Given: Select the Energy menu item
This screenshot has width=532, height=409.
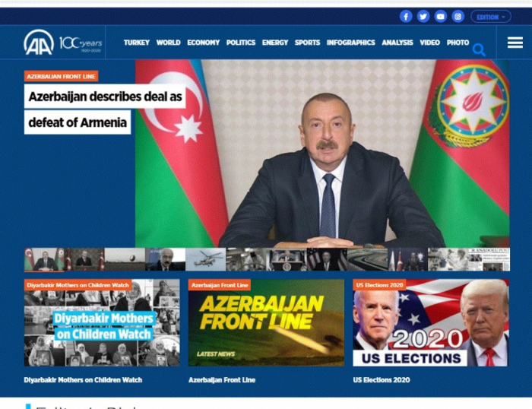Looking at the screenshot, I should [275, 43].
